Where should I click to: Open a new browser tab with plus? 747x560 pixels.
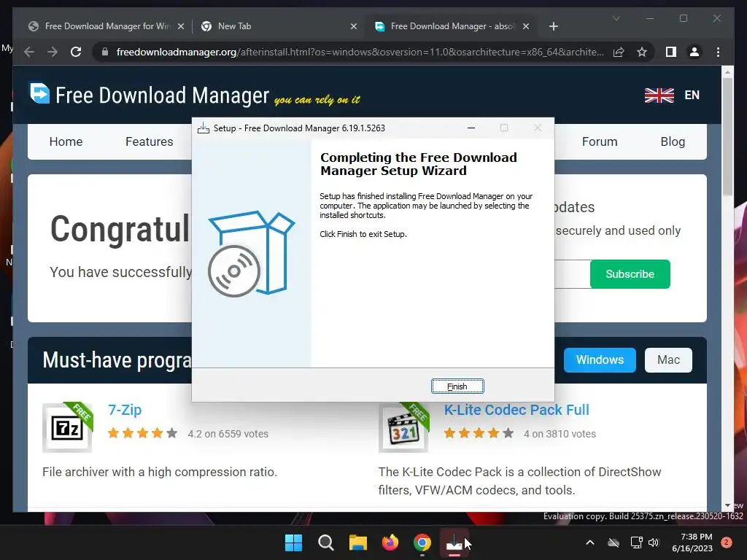[x=553, y=26]
